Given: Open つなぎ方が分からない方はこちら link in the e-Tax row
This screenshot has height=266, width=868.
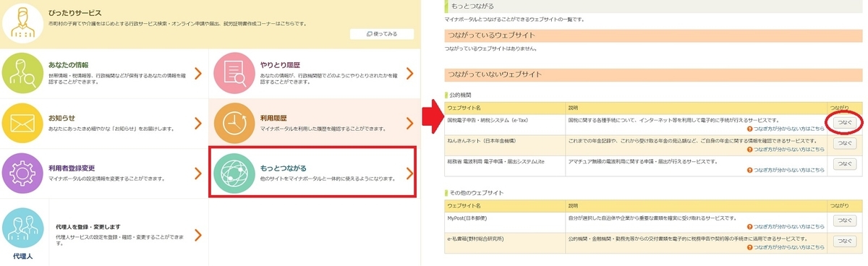Looking at the screenshot, I should click(790, 129).
